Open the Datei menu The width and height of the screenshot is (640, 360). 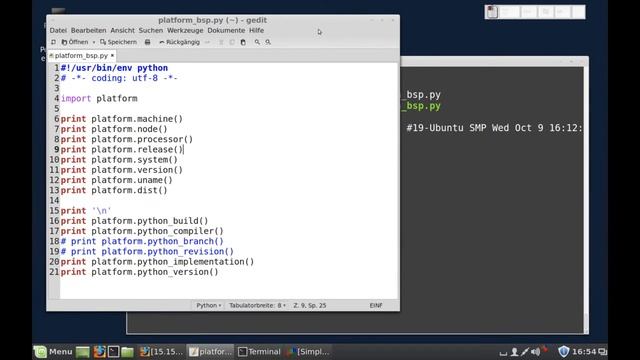58,30
